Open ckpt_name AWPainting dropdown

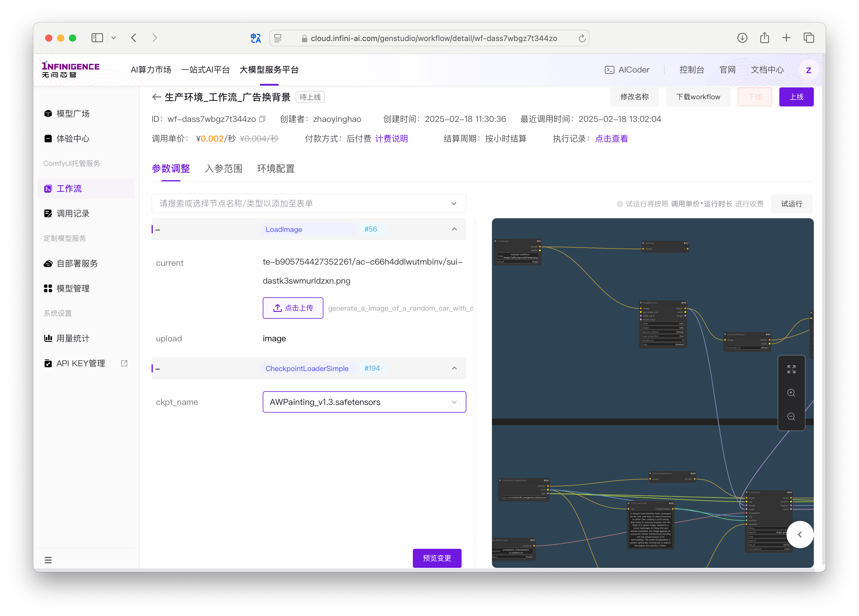(364, 402)
